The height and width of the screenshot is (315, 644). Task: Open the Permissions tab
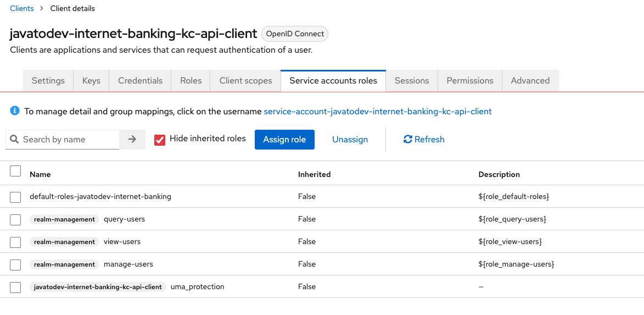[x=470, y=81]
